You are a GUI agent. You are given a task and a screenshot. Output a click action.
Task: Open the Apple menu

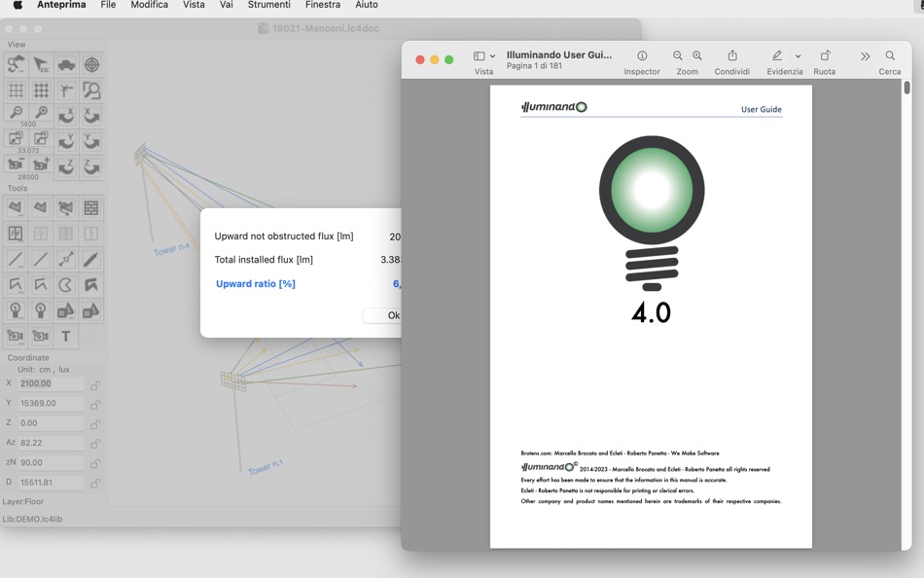(x=18, y=5)
